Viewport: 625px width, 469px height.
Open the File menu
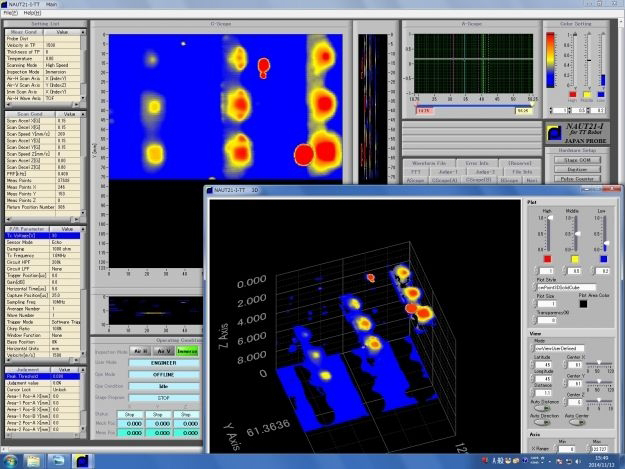[8, 14]
